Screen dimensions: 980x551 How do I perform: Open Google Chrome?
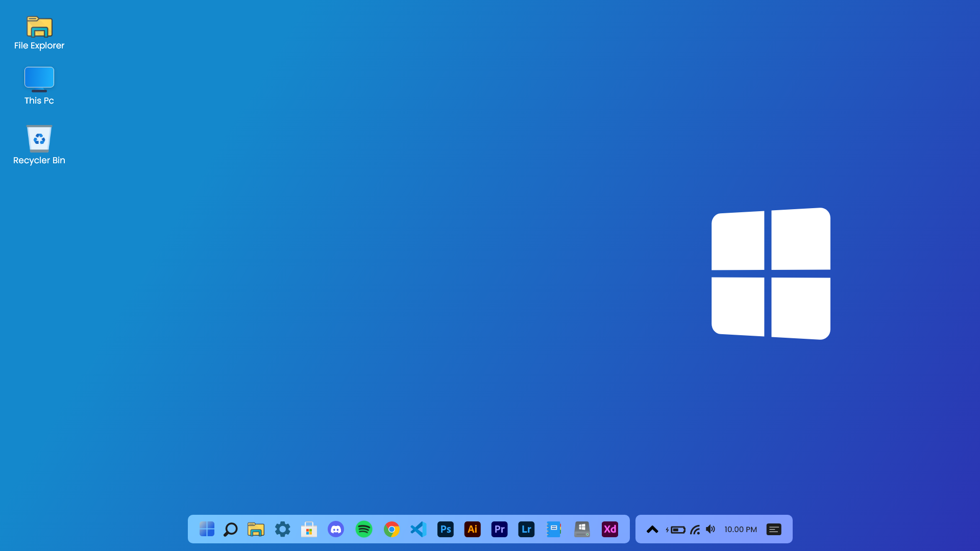391,529
